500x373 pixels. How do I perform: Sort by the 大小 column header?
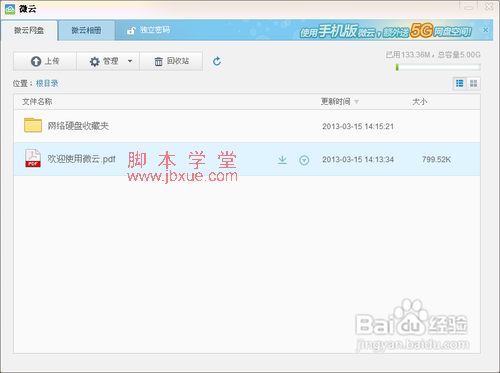419,101
